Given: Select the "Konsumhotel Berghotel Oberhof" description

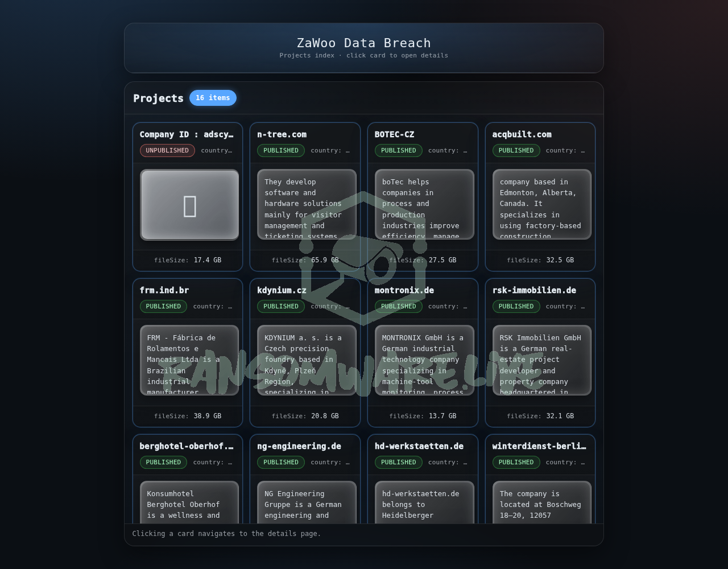Looking at the screenshot, I should 189,502.
